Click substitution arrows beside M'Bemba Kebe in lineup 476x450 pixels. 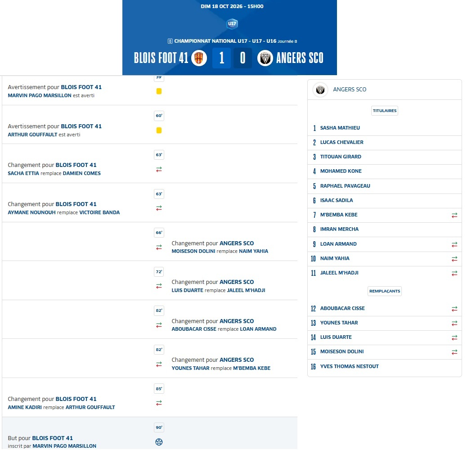pos(454,215)
